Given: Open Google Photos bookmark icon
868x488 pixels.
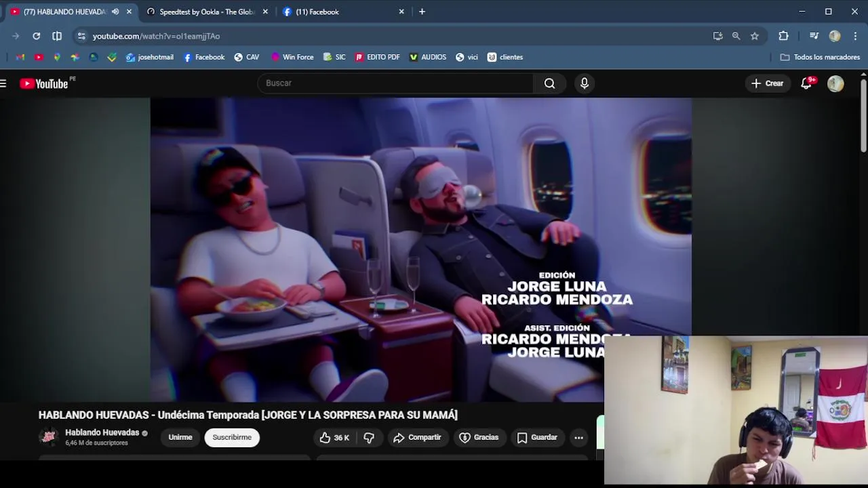Looking at the screenshot, I should [x=75, y=57].
